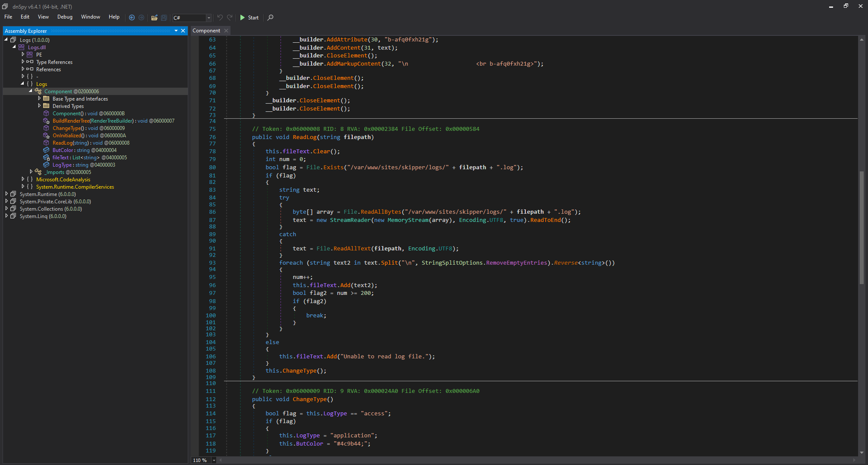Collapse the Component @02000006 class node
This screenshot has height=465, width=868.
click(31, 91)
